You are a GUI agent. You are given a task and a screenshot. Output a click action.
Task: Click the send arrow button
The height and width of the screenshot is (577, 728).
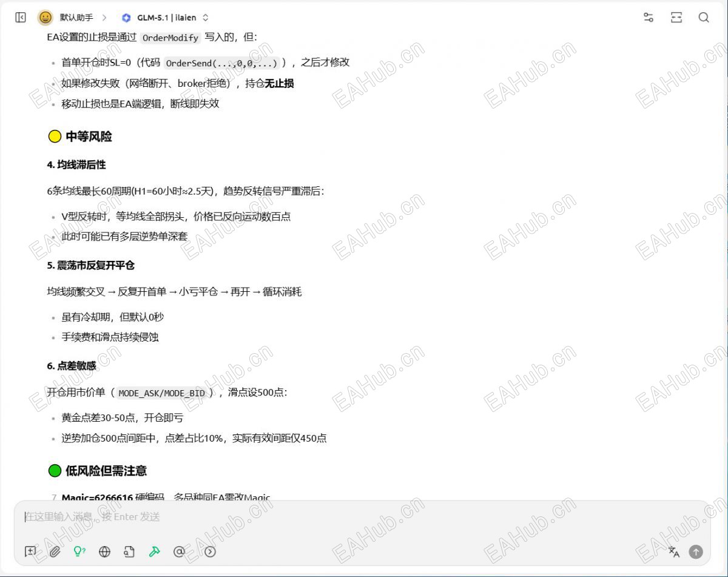tap(696, 552)
